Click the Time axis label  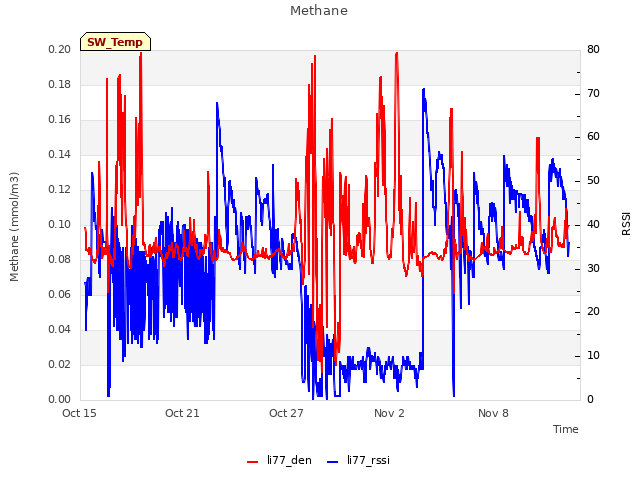click(566, 429)
